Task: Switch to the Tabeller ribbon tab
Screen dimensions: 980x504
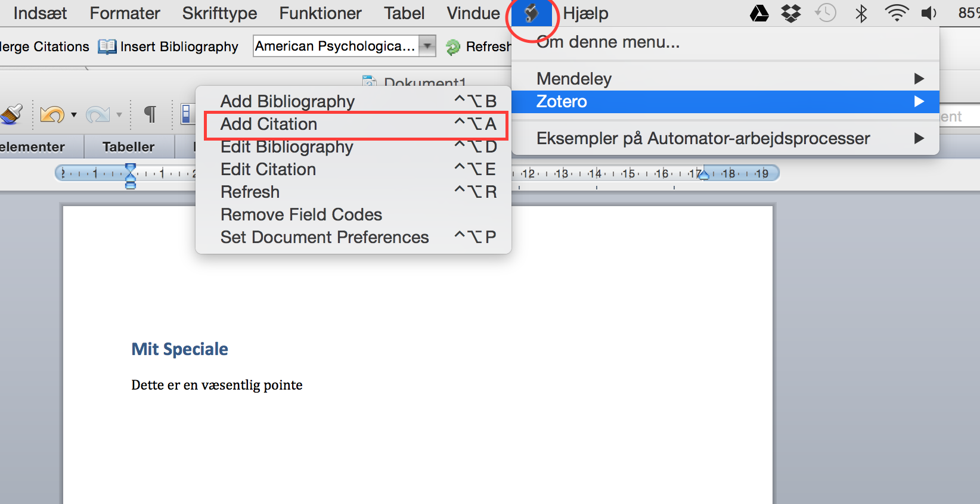Action: (129, 147)
